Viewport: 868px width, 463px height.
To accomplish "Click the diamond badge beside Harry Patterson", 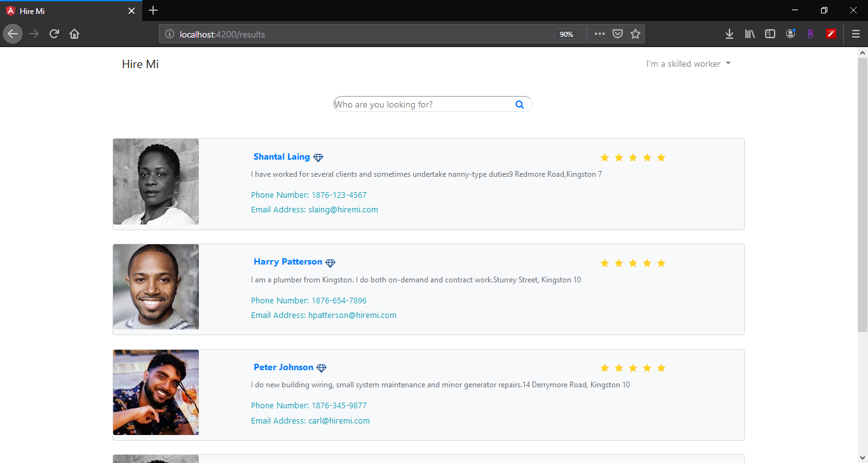I will click(330, 263).
